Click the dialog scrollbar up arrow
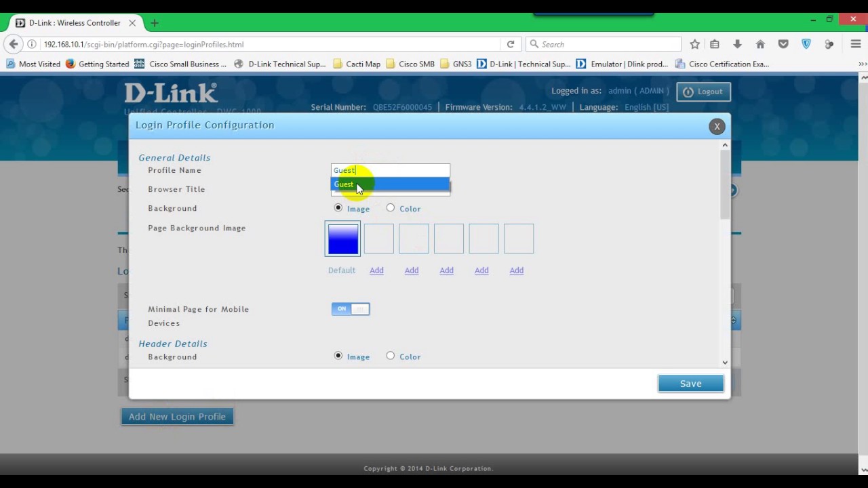 pyautogui.click(x=725, y=145)
